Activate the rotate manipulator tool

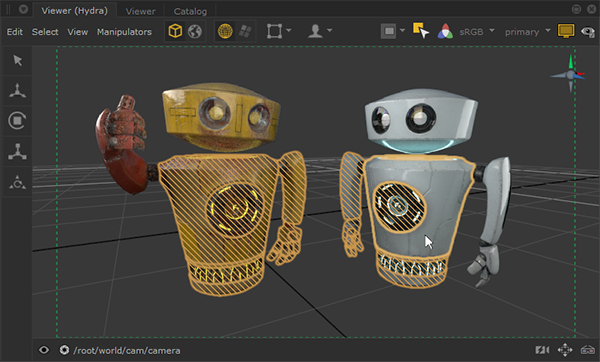tap(17, 121)
